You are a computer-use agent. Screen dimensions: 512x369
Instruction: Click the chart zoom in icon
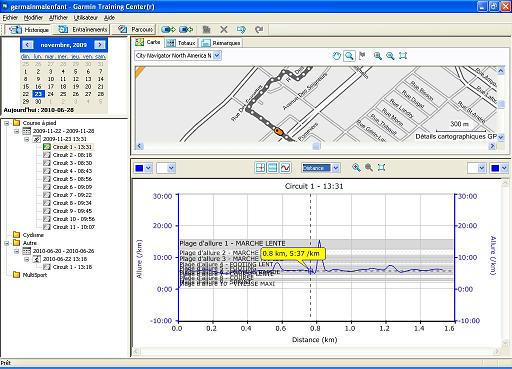(x=356, y=168)
